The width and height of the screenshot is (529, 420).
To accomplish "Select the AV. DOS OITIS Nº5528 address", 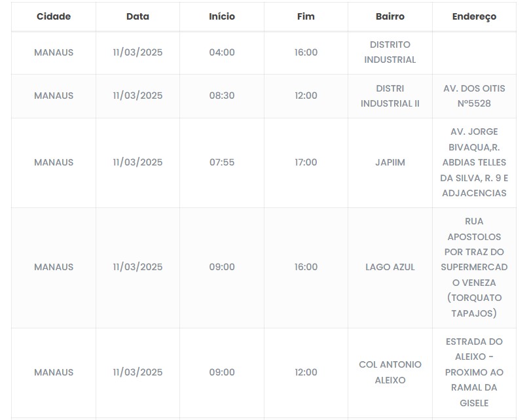I will [474, 96].
